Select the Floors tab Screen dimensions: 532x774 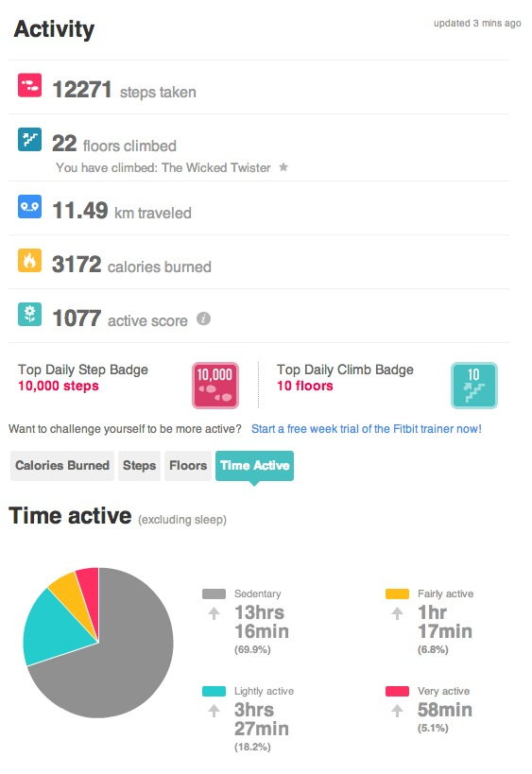[188, 466]
